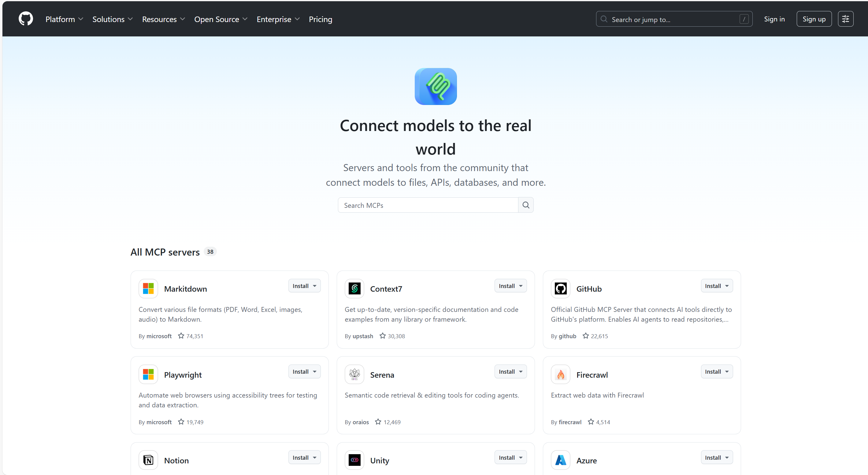Click microsoft author on Playwright card
The image size is (868, 475).
tap(159, 422)
